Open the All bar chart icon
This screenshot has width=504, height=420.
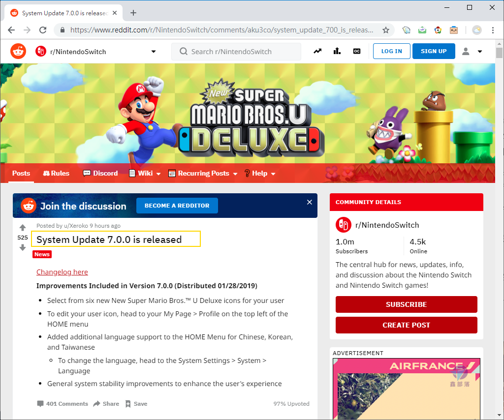tap(337, 51)
